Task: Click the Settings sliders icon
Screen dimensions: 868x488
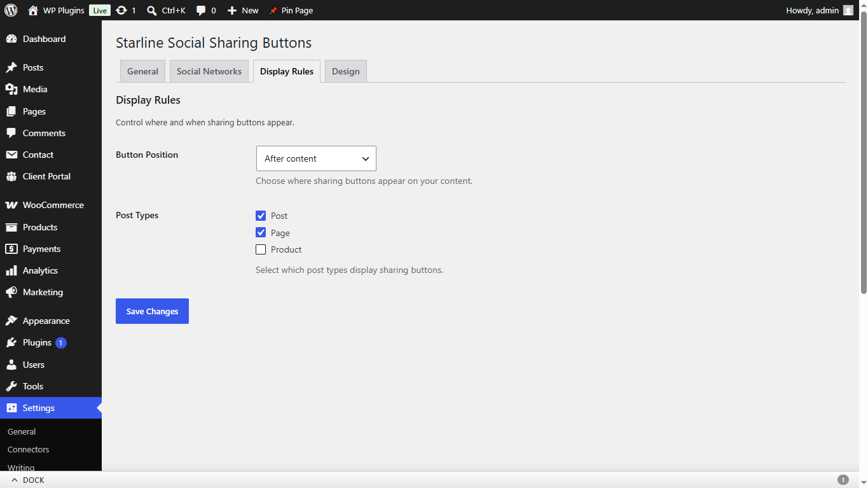Action: [11, 408]
